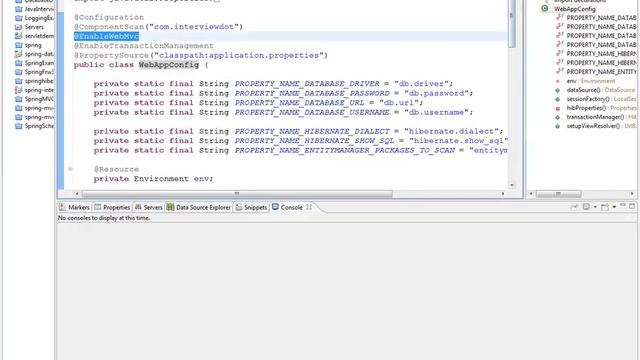Click the editor horizontal scrollbar thumb
640x360 pixels.
point(237,194)
